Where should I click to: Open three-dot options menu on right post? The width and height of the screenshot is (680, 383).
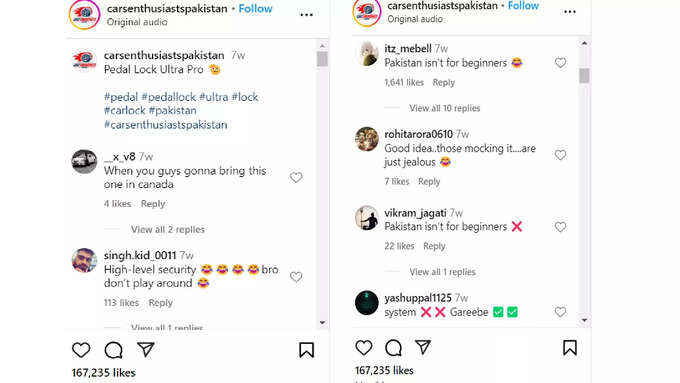pyautogui.click(x=570, y=12)
